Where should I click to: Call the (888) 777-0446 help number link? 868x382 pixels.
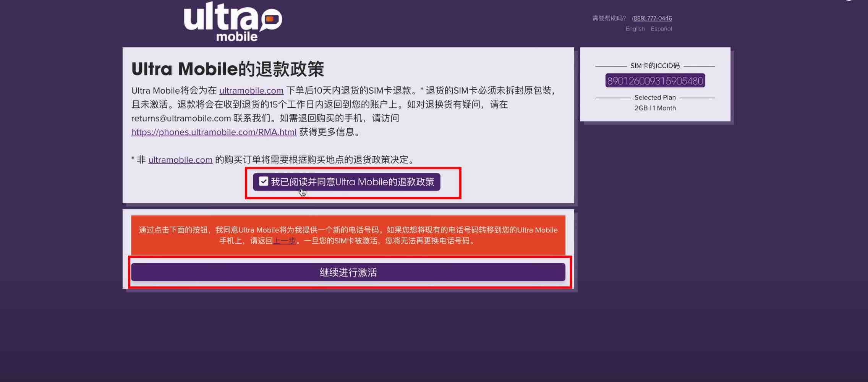[x=652, y=18]
